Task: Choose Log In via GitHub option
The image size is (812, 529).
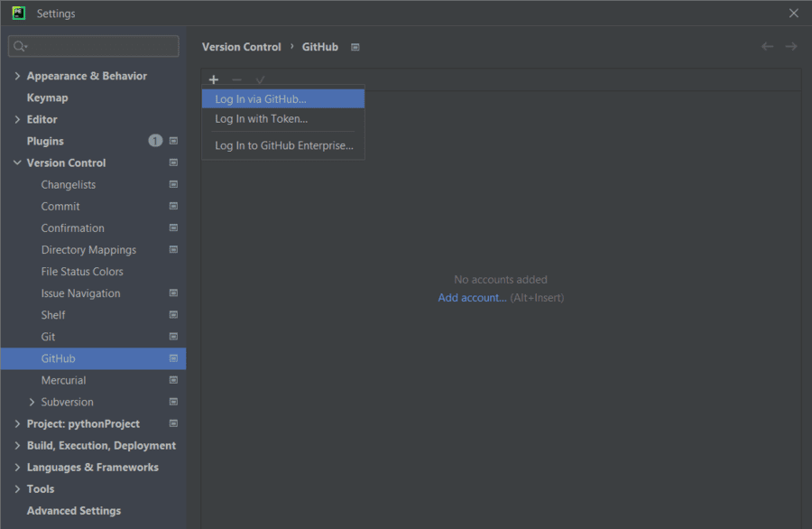Action: point(261,98)
